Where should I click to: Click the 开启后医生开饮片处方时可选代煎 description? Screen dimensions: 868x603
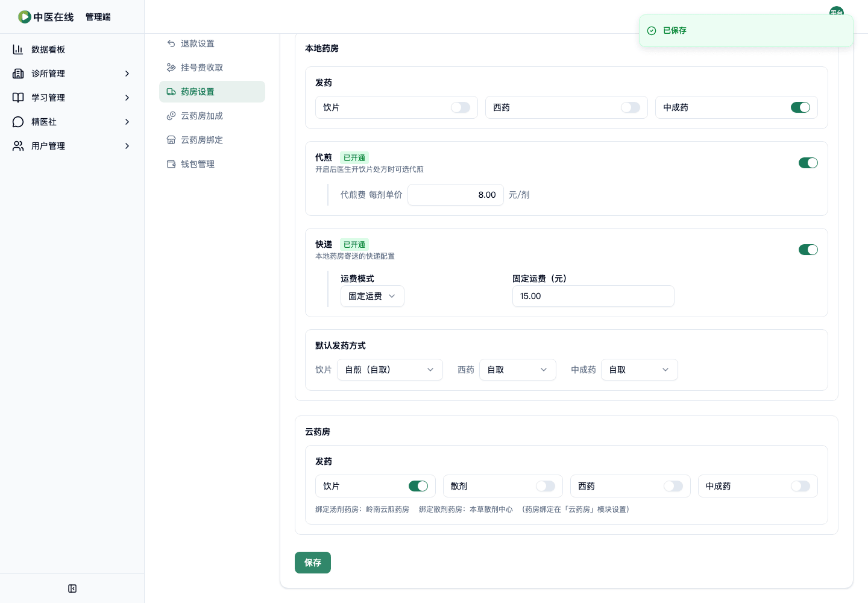coord(370,169)
